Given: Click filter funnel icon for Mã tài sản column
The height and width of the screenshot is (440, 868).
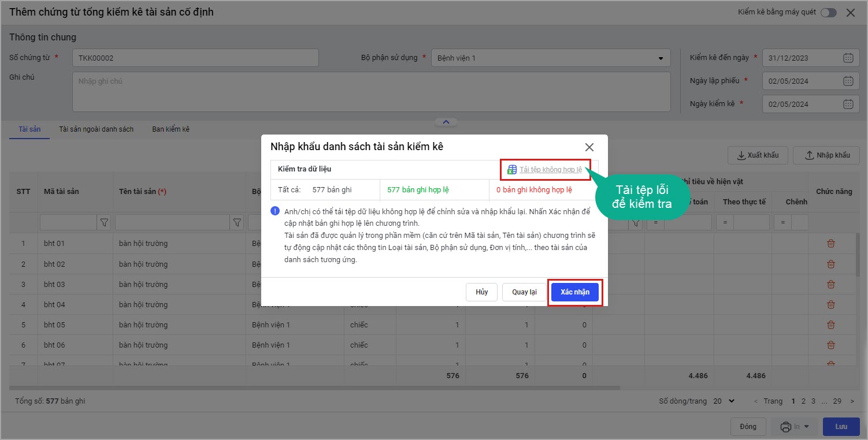Looking at the screenshot, I should (x=104, y=222).
